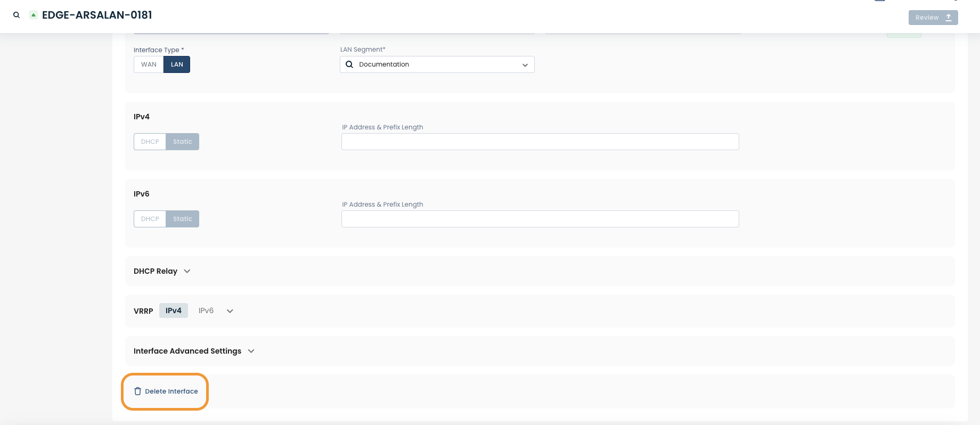Viewport: 980px width, 425px height.
Task: Click the magnifier icon in LAN Segment field
Action: coord(349,64)
